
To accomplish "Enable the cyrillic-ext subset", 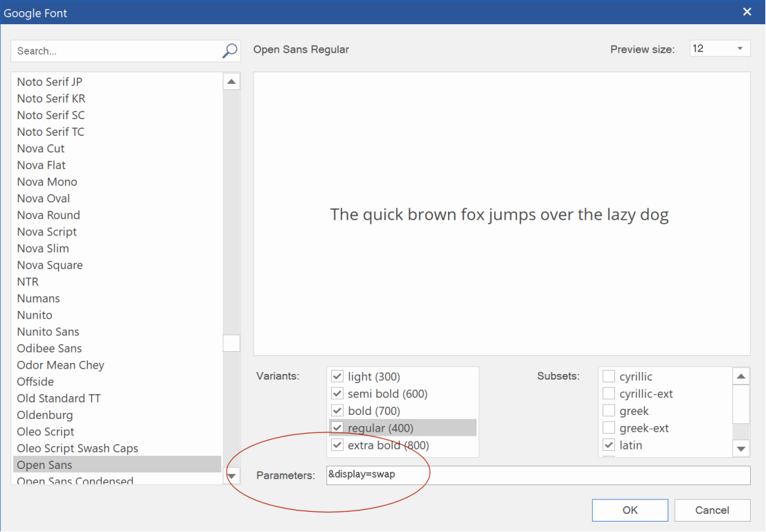I will pos(609,393).
